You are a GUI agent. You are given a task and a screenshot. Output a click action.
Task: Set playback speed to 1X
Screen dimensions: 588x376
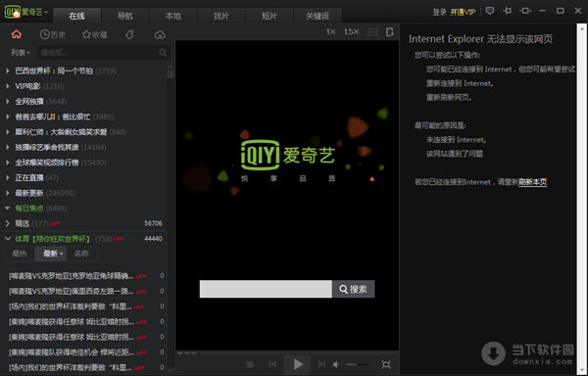coord(331,32)
